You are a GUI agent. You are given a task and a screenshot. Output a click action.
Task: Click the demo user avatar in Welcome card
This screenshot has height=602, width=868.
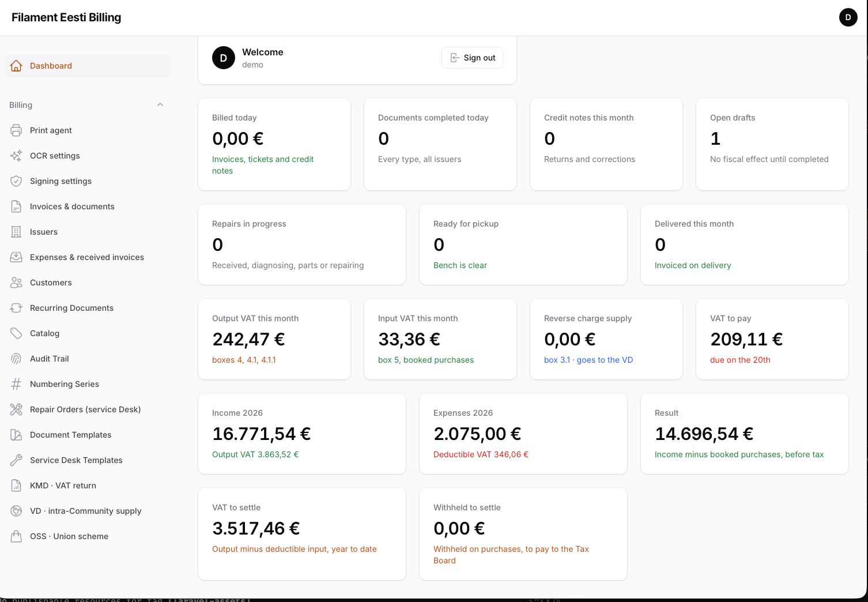pos(224,58)
